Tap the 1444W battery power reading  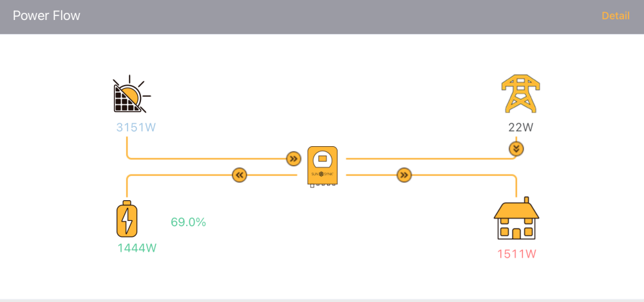[137, 248]
